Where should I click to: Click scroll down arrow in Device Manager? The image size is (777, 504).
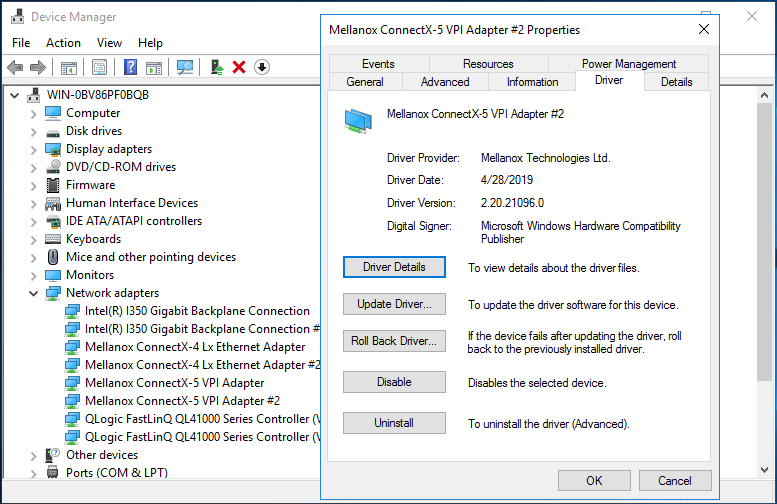point(764,470)
